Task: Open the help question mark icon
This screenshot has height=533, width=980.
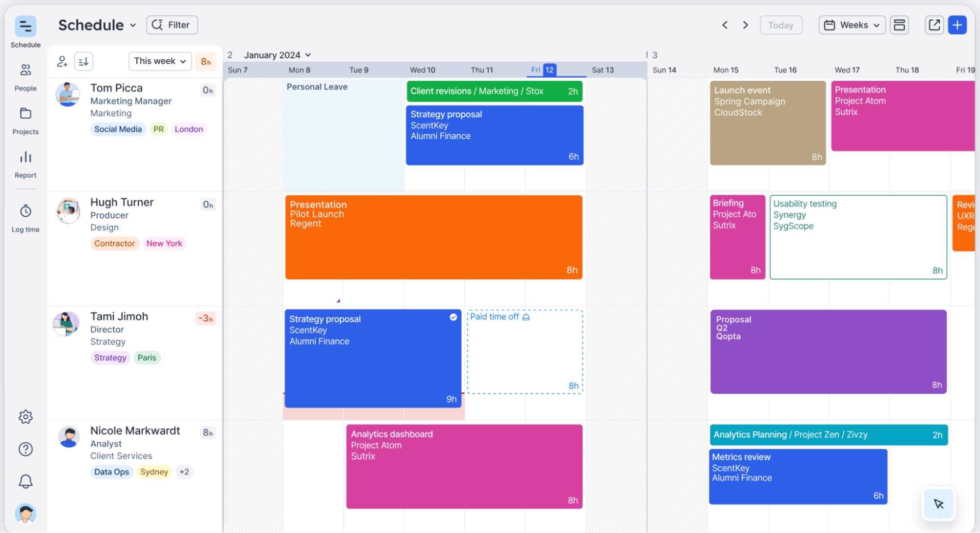Action: click(25, 449)
